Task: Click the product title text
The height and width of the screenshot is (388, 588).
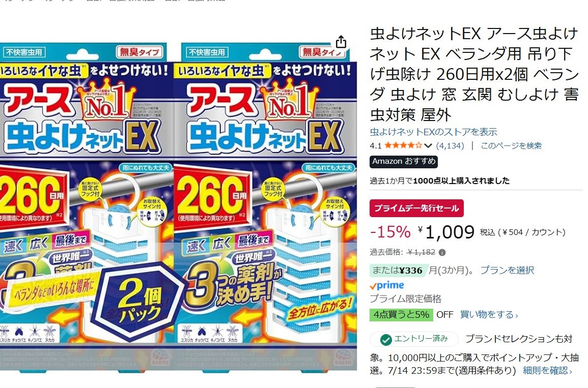Action: tap(474, 74)
